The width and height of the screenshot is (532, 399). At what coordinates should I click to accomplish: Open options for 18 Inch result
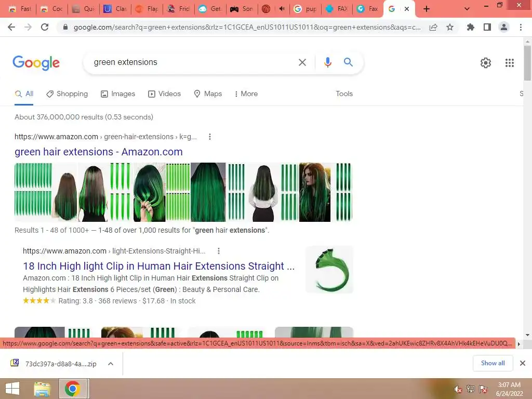(x=219, y=251)
